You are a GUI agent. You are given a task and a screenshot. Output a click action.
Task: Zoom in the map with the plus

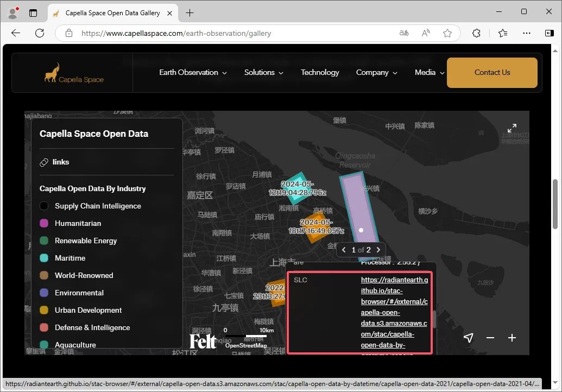(512, 338)
